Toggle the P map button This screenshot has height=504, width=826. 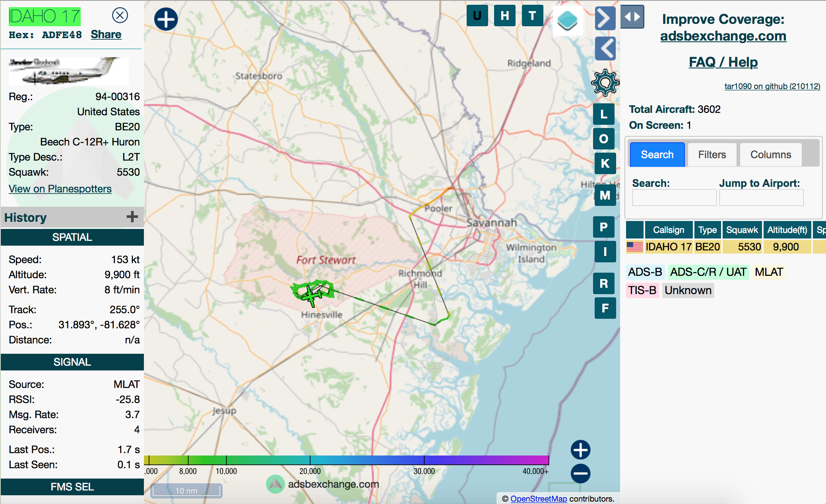click(x=604, y=227)
